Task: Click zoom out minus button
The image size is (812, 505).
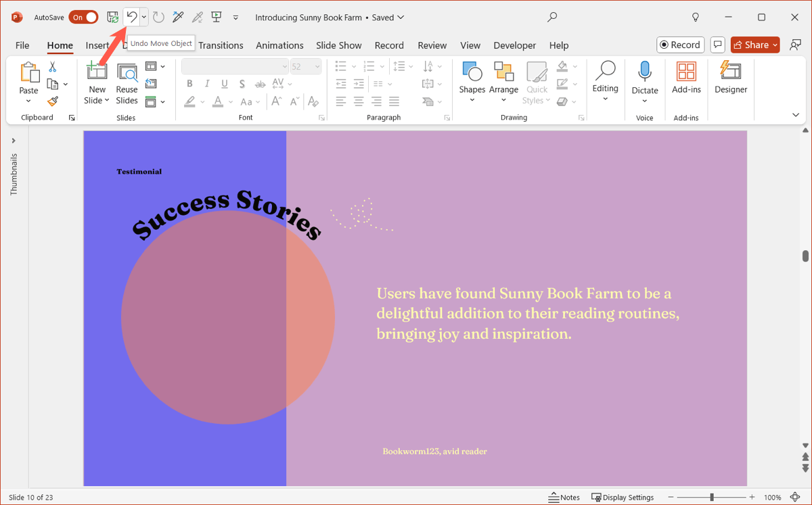Action: [x=671, y=497]
